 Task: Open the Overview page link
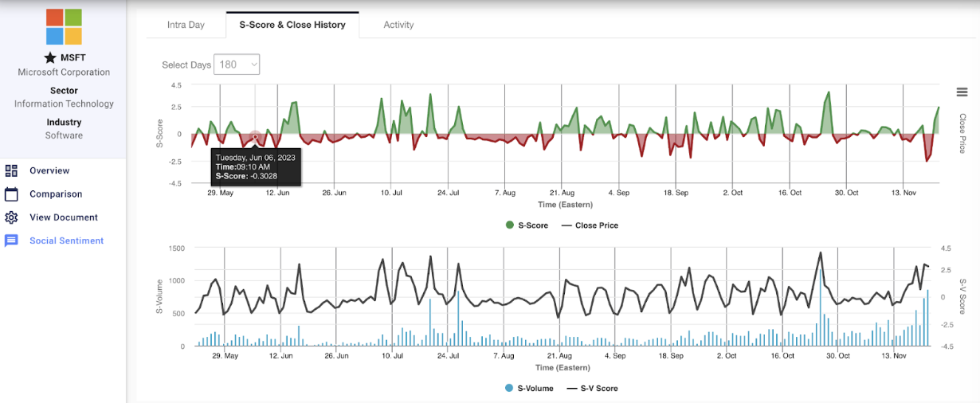coord(49,170)
